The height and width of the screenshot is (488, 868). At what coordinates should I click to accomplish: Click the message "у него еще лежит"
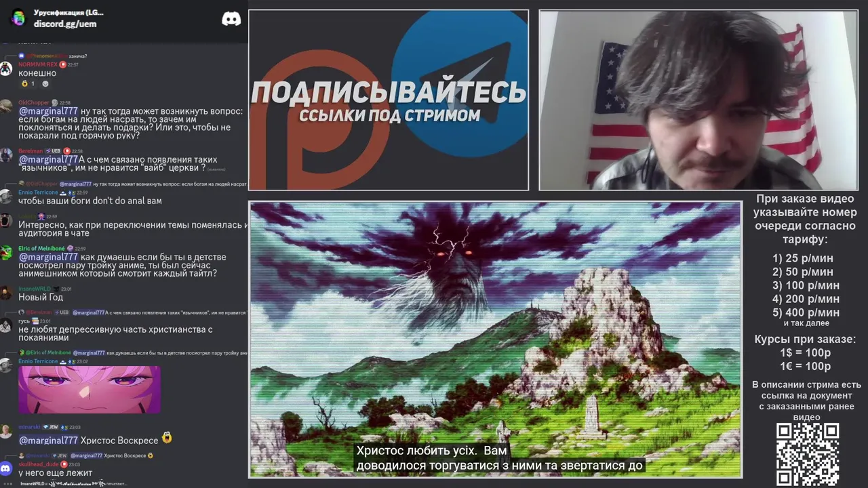pyautogui.click(x=56, y=473)
